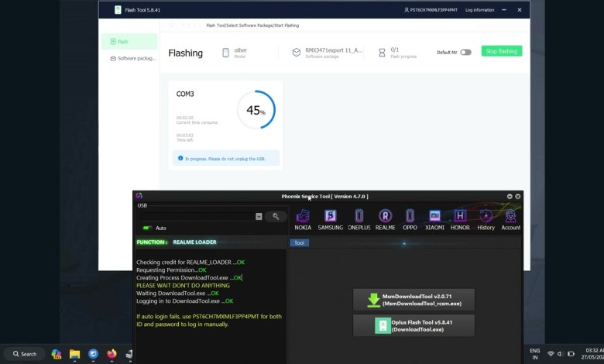The width and height of the screenshot is (604, 364).
Task: Expand the USB port dropdown arrow
Action: tap(259, 217)
